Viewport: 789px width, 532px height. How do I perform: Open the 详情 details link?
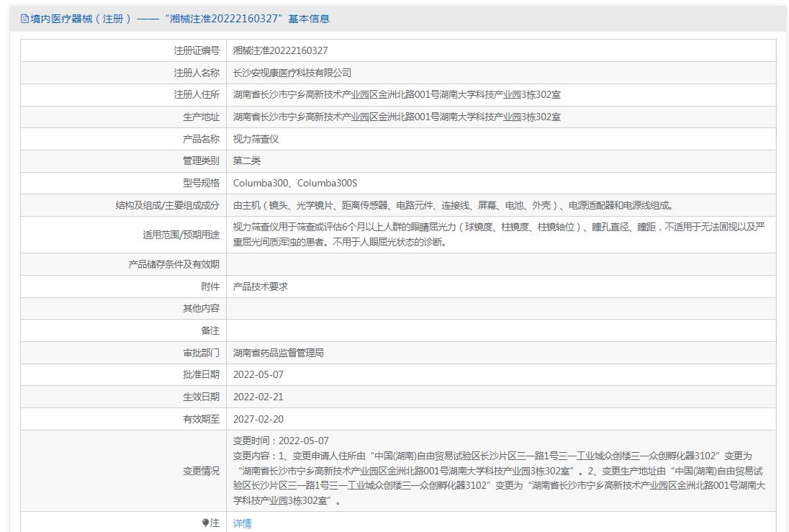pos(243,523)
